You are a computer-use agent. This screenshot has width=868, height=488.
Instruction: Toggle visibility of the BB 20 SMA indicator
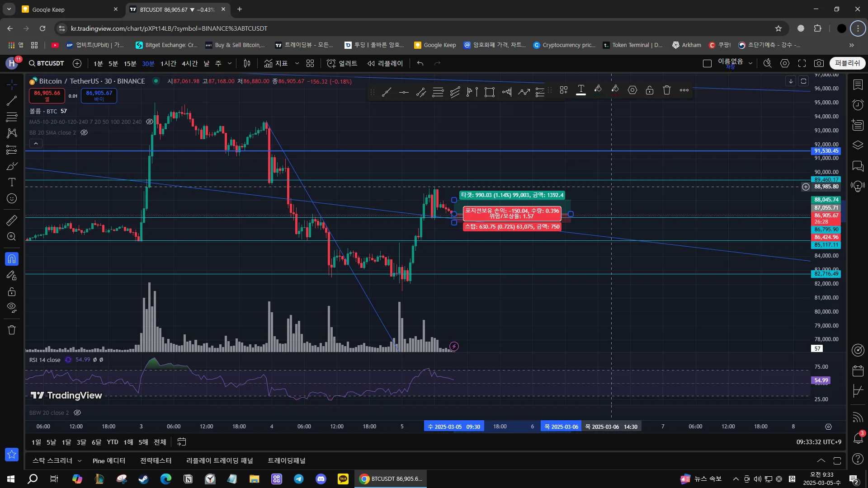pos(84,132)
